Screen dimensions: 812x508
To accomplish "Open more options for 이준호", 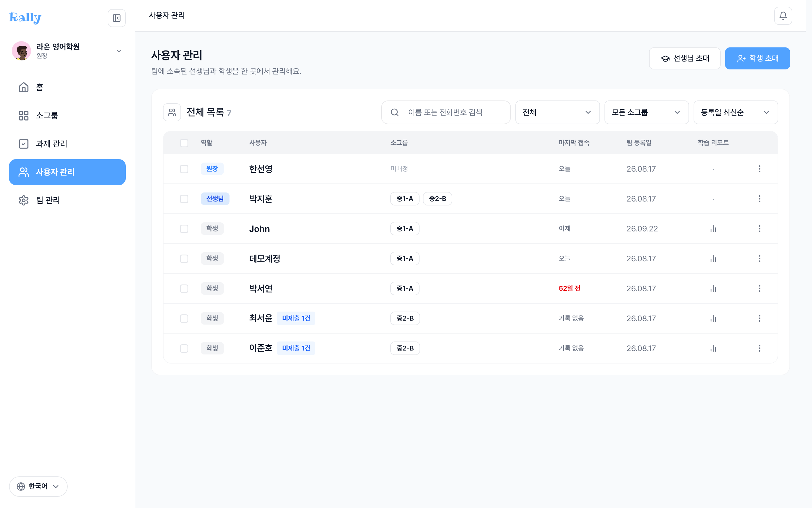I will tap(759, 348).
